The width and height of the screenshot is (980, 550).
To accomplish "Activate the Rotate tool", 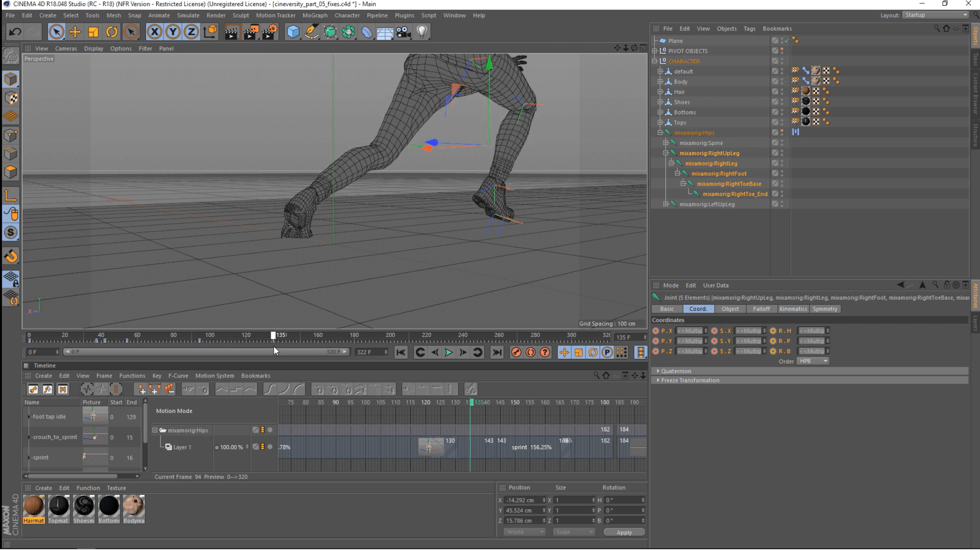I will (x=112, y=32).
